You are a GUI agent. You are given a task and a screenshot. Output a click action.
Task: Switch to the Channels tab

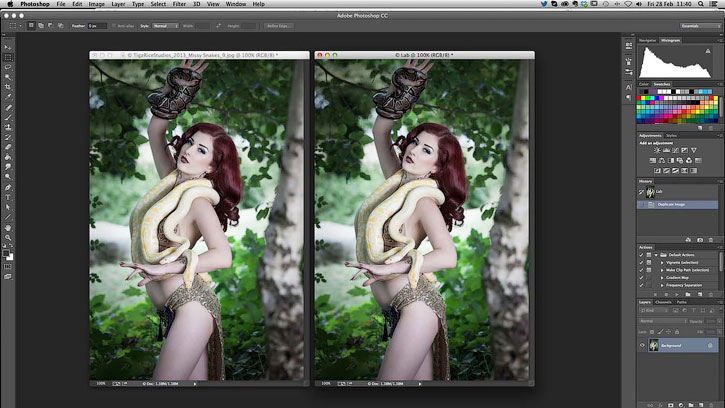pos(664,302)
